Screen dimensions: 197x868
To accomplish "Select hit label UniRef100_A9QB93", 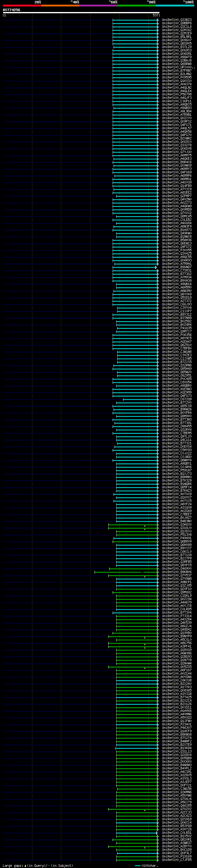I will coord(177,108).
